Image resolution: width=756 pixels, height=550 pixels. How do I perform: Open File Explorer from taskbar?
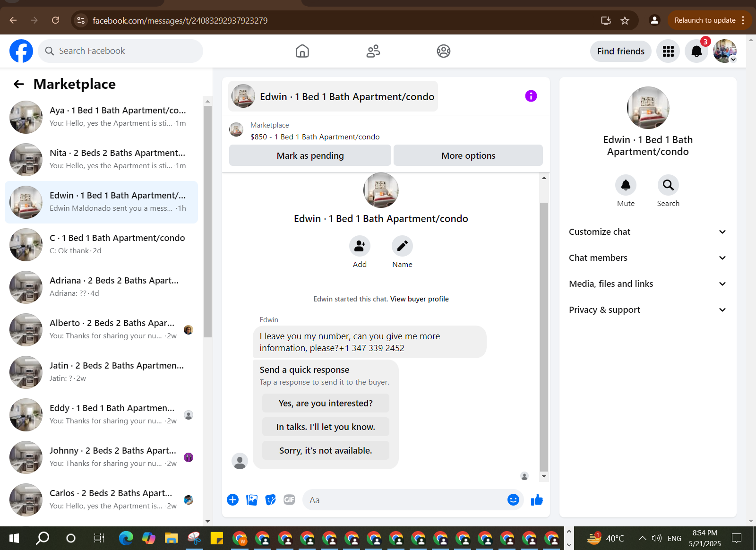171,538
